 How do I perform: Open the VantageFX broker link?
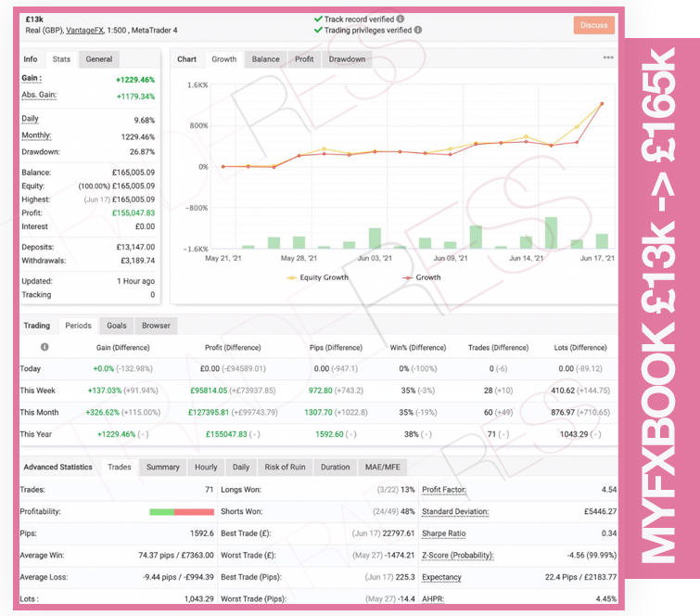click(x=84, y=31)
